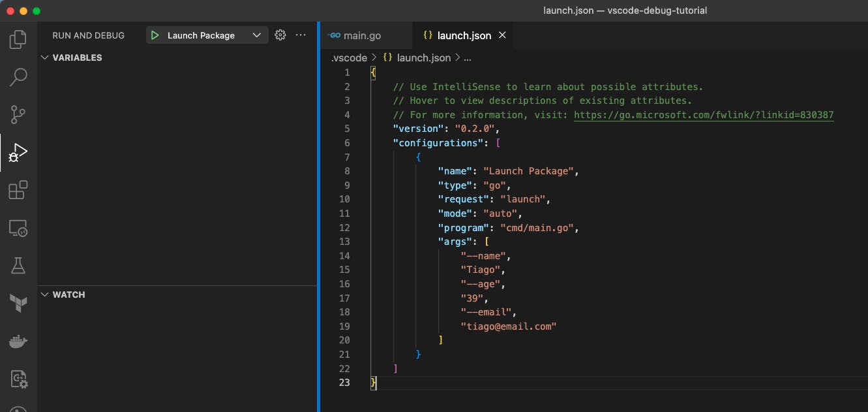
Task: Open the Remote Explorer view
Action: (x=18, y=228)
